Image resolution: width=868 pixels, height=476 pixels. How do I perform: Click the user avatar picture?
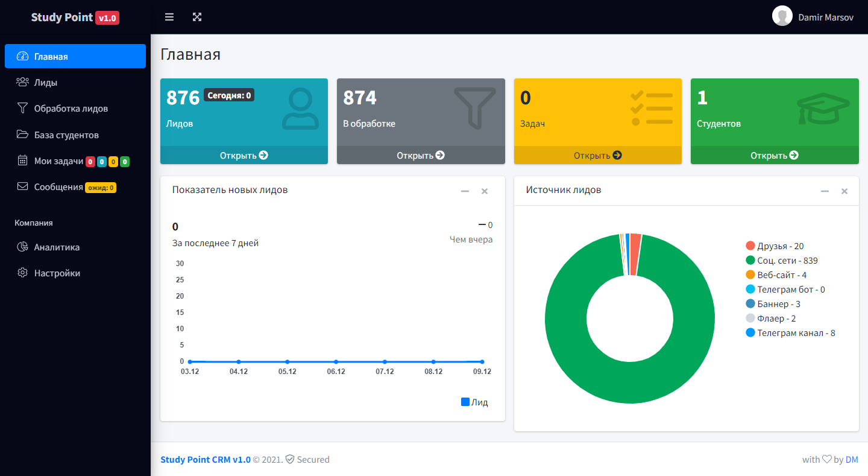[x=782, y=16]
